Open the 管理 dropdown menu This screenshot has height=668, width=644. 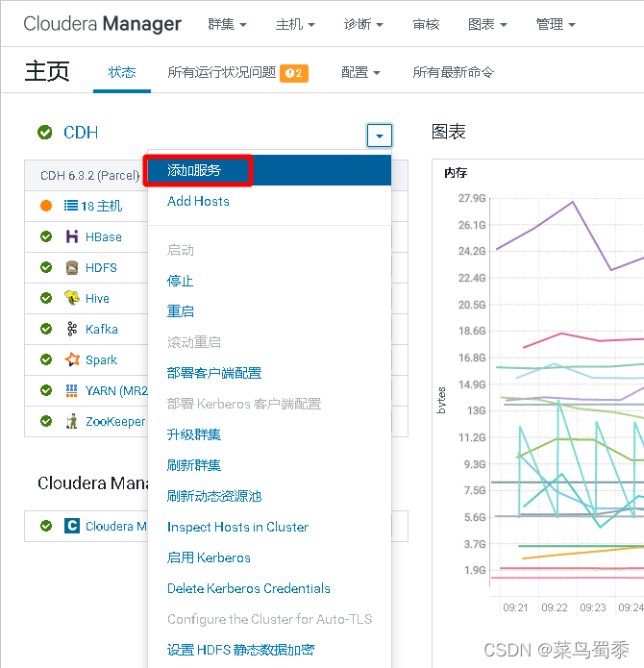(x=556, y=24)
